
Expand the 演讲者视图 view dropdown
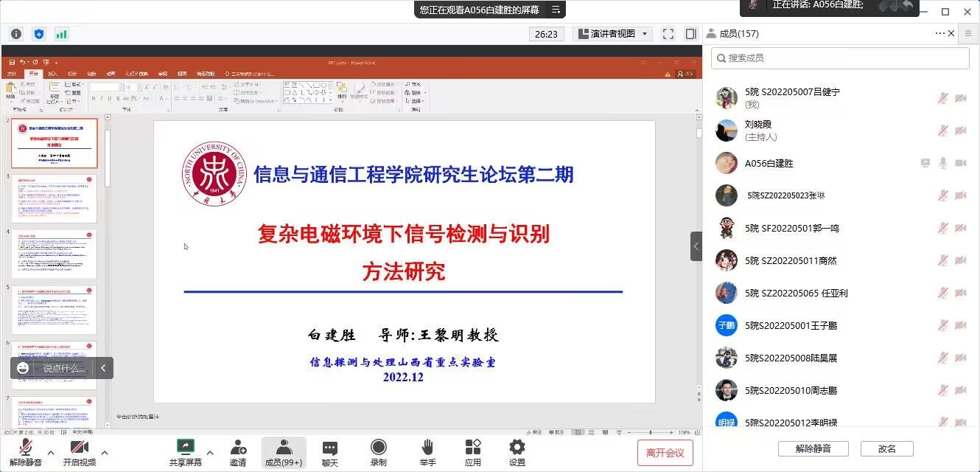[x=612, y=34]
